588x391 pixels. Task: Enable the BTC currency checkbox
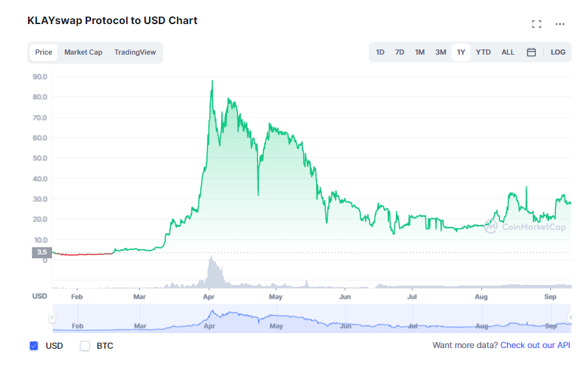(x=85, y=345)
